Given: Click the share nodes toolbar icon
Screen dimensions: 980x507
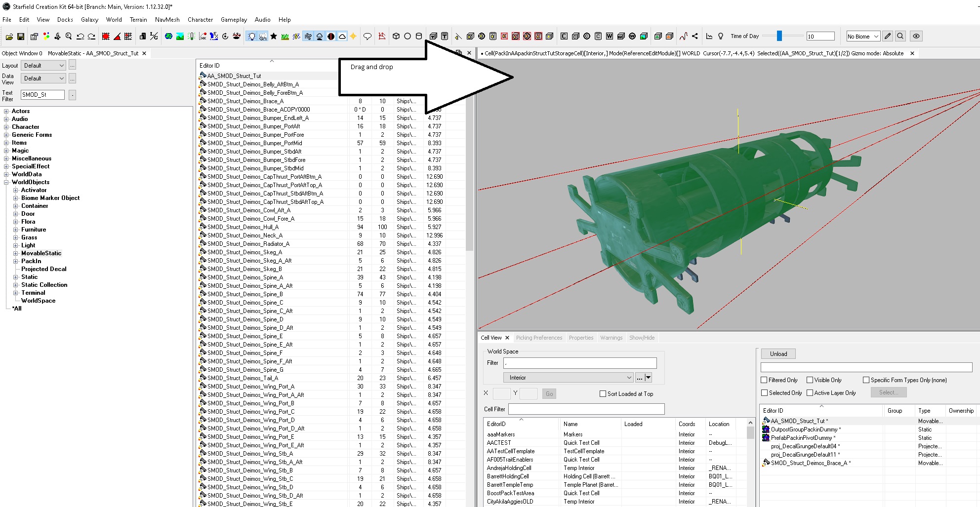Looking at the screenshot, I should click(695, 36).
